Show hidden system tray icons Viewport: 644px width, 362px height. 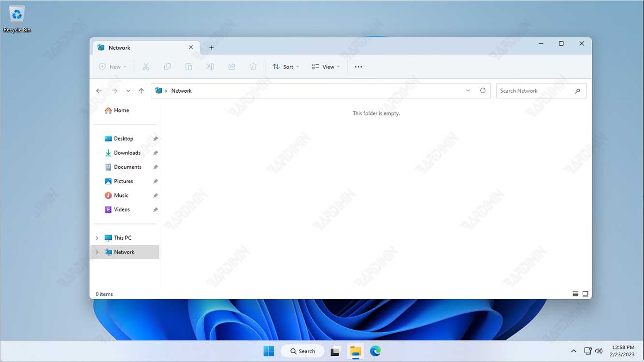(573, 351)
